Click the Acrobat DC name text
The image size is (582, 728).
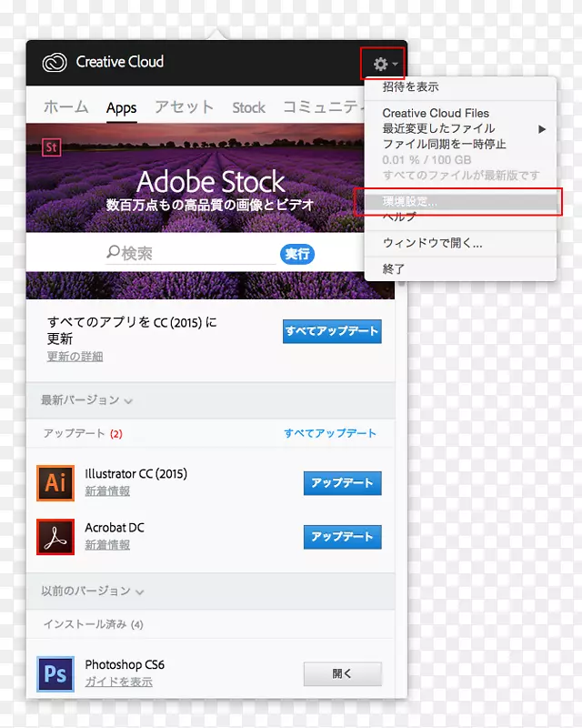point(115,528)
